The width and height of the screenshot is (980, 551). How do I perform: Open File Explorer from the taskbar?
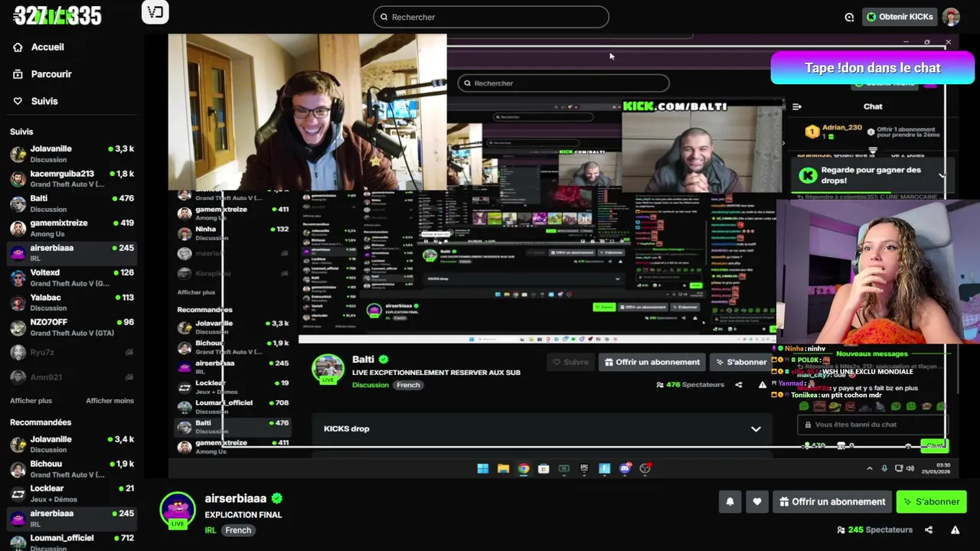pos(503,468)
